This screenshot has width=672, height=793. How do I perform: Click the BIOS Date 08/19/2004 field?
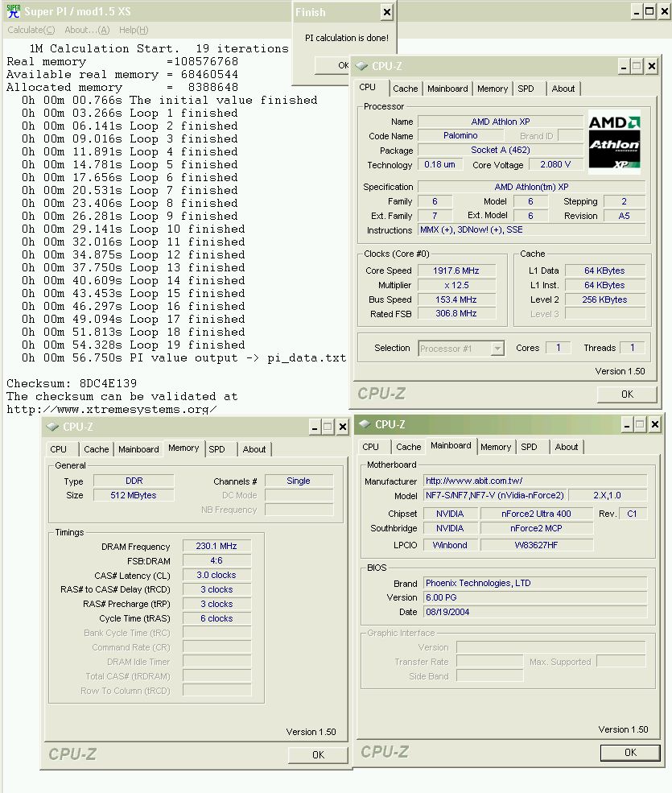coord(535,612)
